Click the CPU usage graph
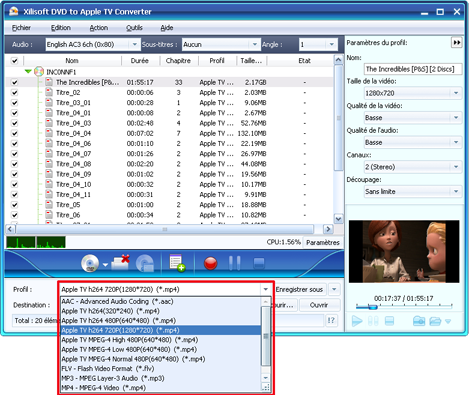This screenshot has height=395, width=469. (x=36, y=242)
